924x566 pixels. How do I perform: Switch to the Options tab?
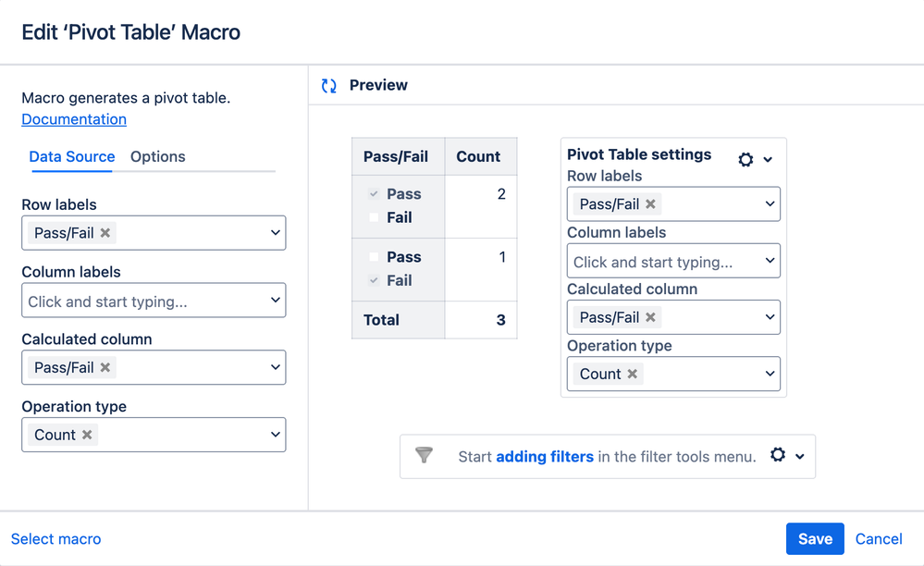click(158, 156)
